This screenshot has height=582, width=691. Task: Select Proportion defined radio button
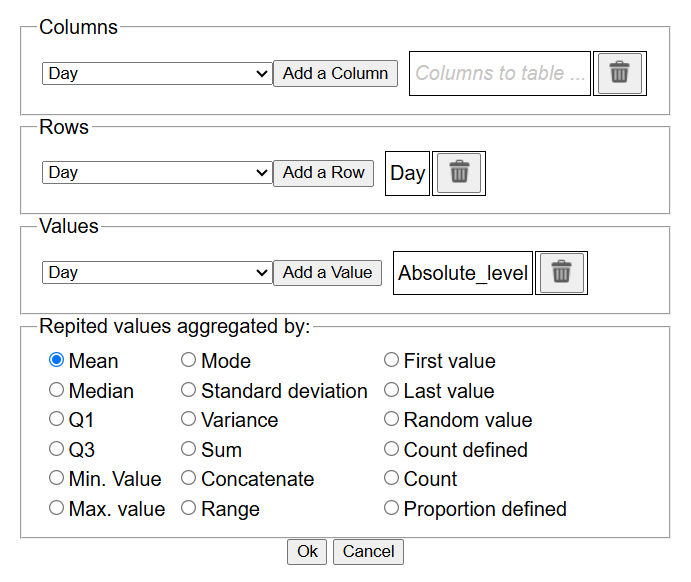pos(392,509)
